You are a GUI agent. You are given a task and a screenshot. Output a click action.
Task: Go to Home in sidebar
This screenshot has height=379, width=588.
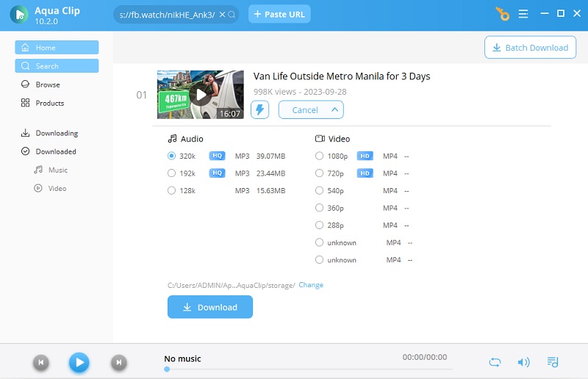point(57,48)
